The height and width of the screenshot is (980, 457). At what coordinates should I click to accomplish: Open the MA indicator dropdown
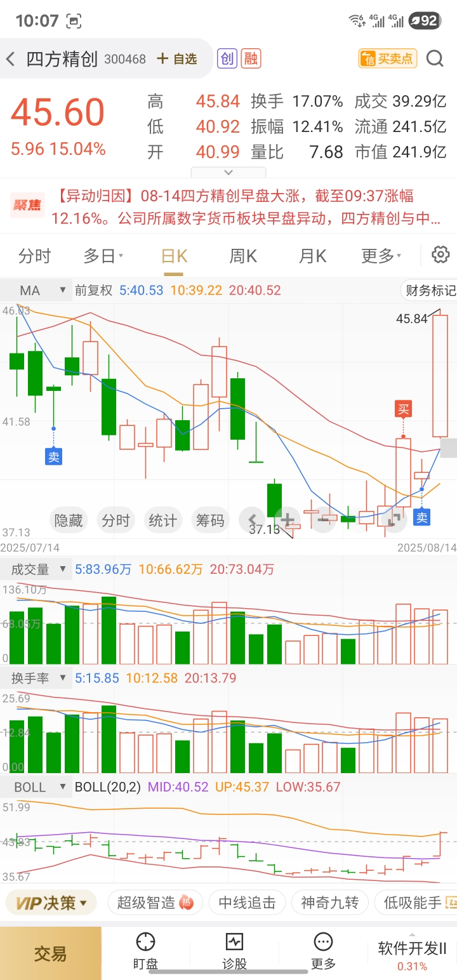click(35, 291)
